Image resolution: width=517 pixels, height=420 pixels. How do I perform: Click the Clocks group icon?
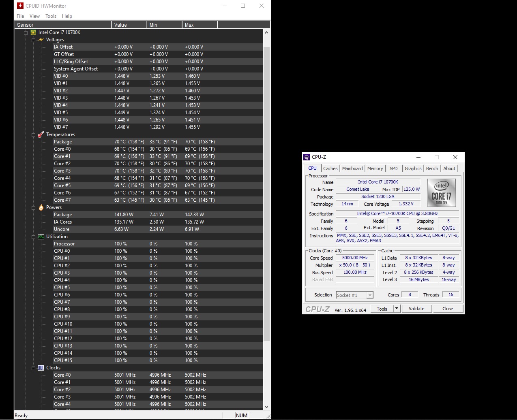41,368
